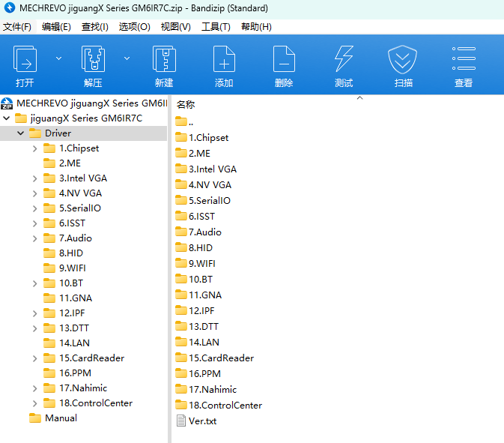Select 2.ME in the file list
Viewport: 504px width, 443px height.
coord(193,154)
